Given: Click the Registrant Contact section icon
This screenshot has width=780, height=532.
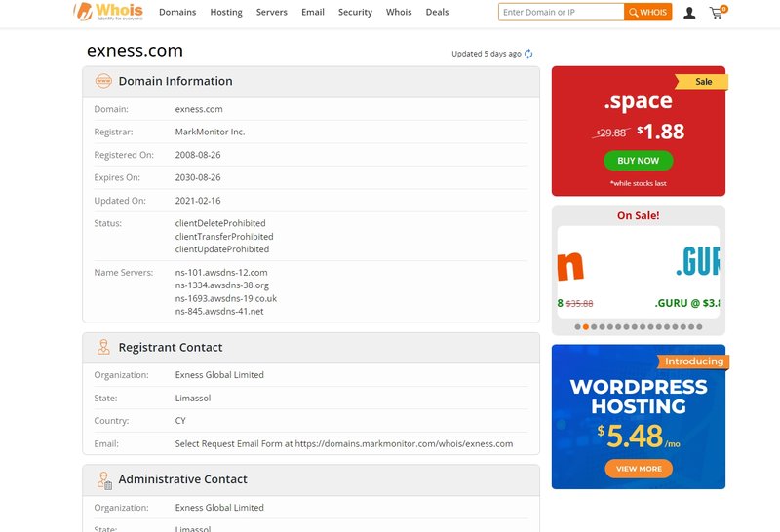Looking at the screenshot, I should coord(103,347).
